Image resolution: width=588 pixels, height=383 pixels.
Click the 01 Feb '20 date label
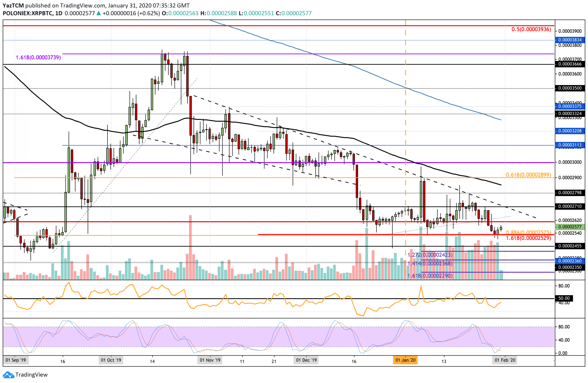(x=505, y=360)
